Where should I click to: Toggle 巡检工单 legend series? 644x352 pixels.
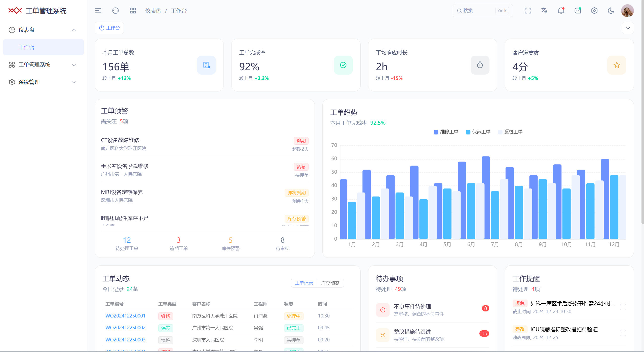(510, 132)
